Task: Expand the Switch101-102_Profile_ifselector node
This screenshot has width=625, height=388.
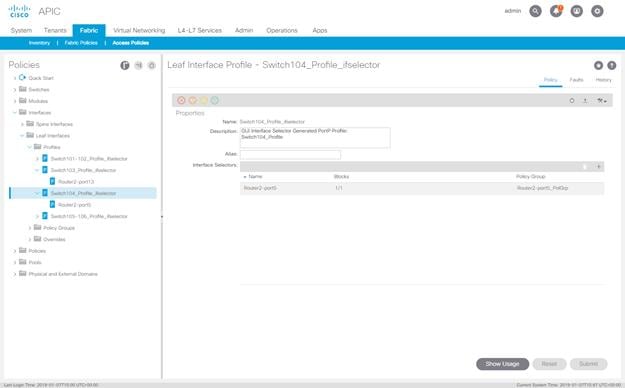Action: (37, 159)
